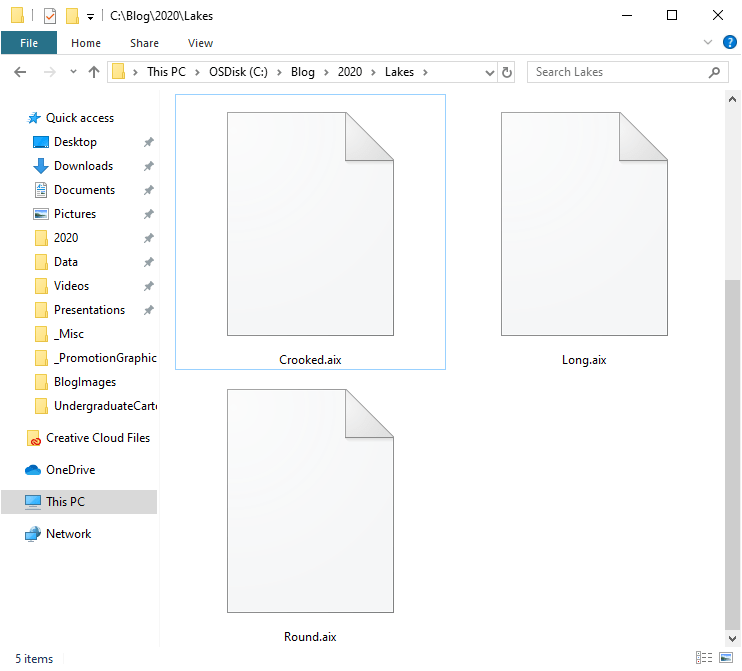The image size is (742, 671).
Task: Select the Round.aix file thumbnail
Action: click(x=310, y=501)
